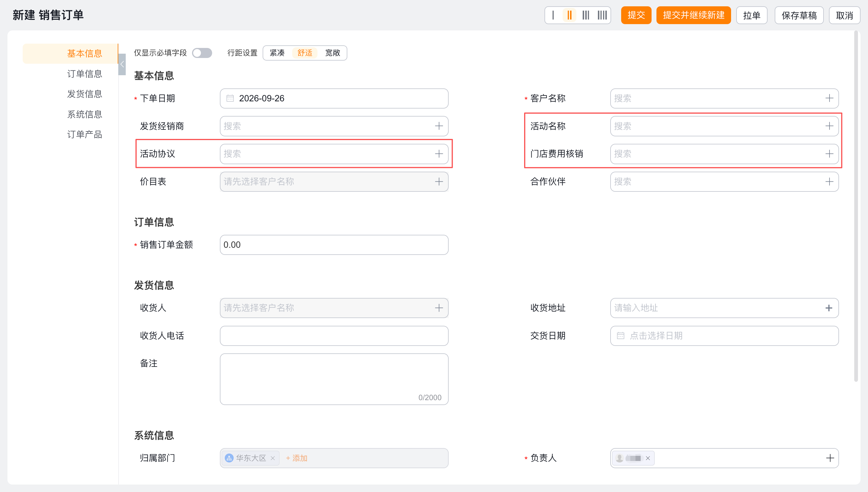Image resolution: width=868 pixels, height=492 pixels.
Task: Click the 备注 text area
Action: click(334, 379)
